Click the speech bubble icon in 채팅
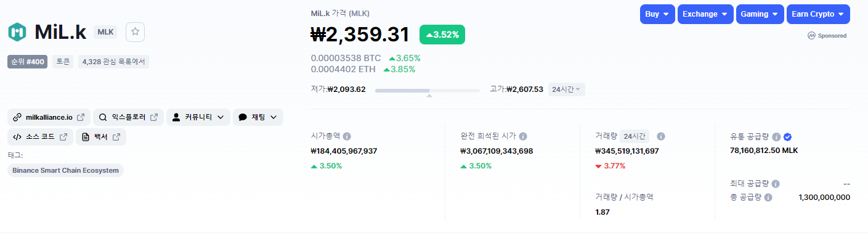The width and height of the screenshot is (868, 240). pyautogui.click(x=243, y=117)
